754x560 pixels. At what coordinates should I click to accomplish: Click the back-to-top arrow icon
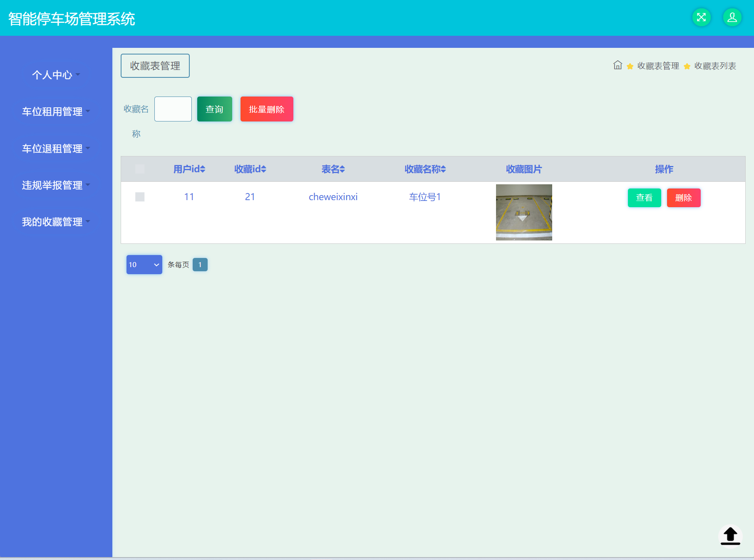[730, 536]
